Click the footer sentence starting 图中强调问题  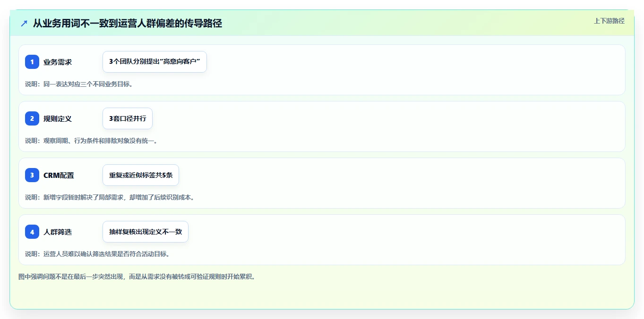(137, 277)
